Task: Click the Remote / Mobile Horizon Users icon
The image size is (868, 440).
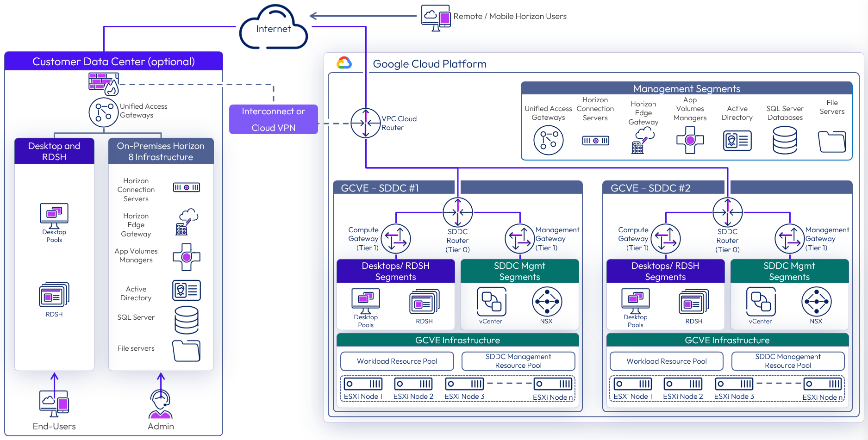Action: (436, 18)
